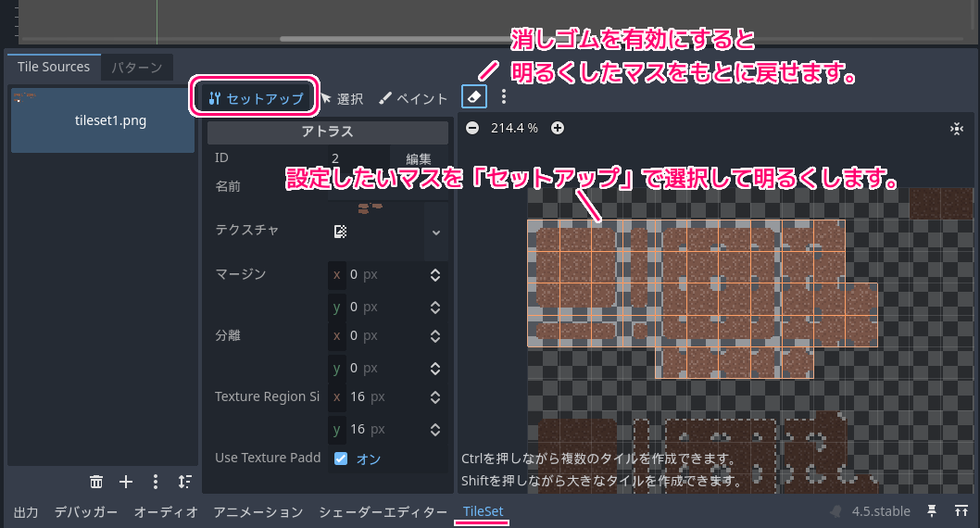This screenshot has height=528, width=980.
Task: Expand the bottom panel with the up-arrows icon
Action: [961, 511]
